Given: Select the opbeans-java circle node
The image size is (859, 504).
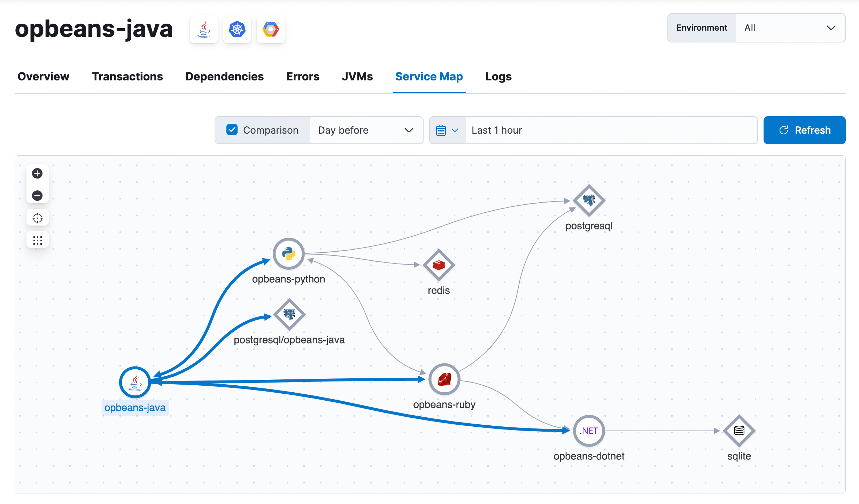Looking at the screenshot, I should point(135,382).
